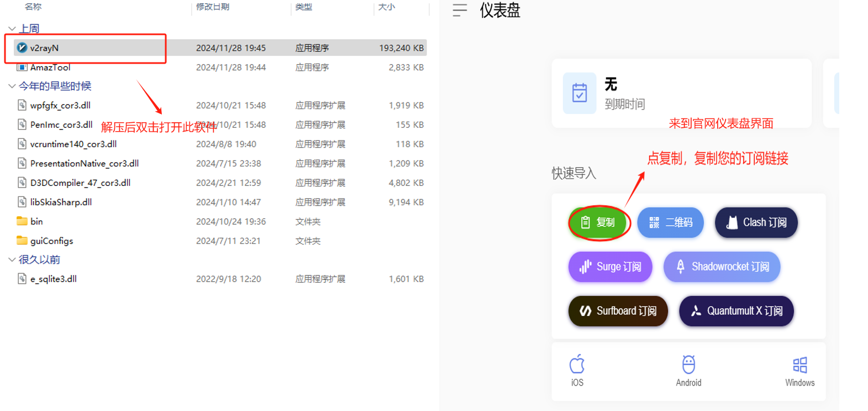The height and width of the screenshot is (411, 868).
Task: Select the Android download icon
Action: (688, 365)
